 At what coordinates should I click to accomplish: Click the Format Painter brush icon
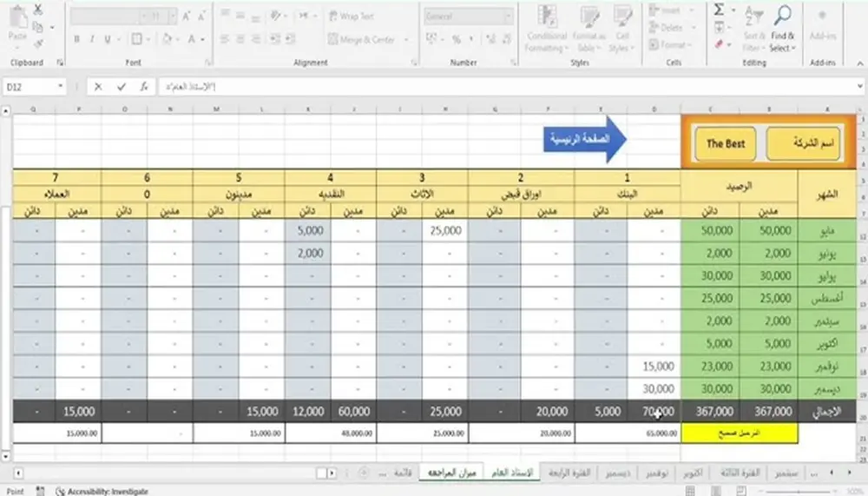37,43
